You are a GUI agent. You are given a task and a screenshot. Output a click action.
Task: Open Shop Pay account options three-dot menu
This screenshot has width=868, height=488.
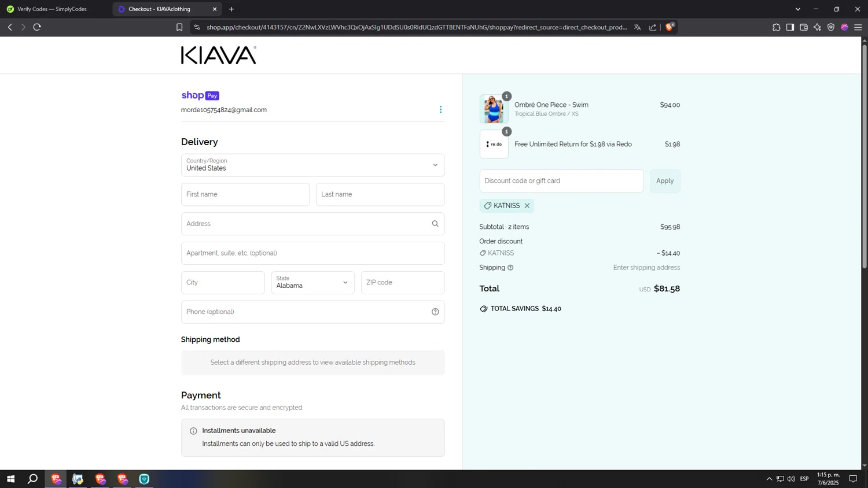click(x=440, y=109)
